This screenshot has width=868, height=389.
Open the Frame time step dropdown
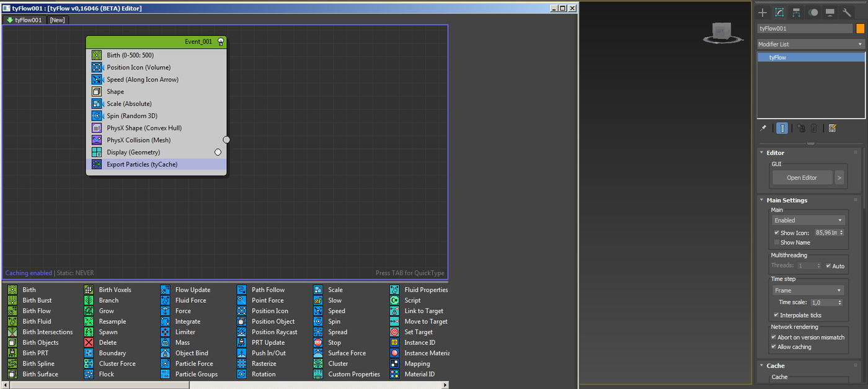tap(808, 290)
